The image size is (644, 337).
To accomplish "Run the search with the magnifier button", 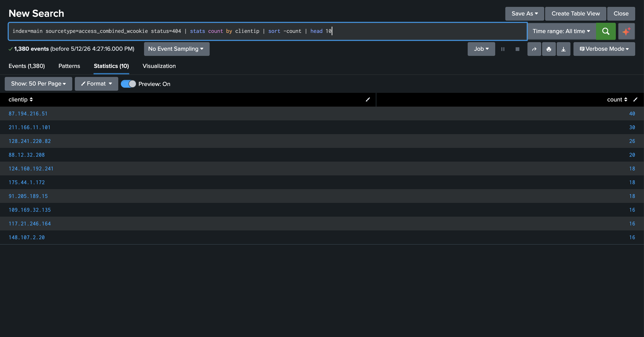I will tap(606, 31).
